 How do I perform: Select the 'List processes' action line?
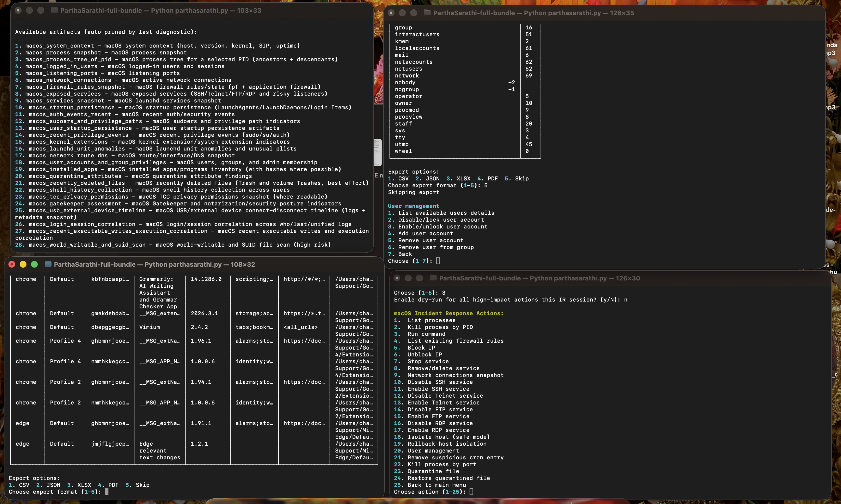point(425,320)
